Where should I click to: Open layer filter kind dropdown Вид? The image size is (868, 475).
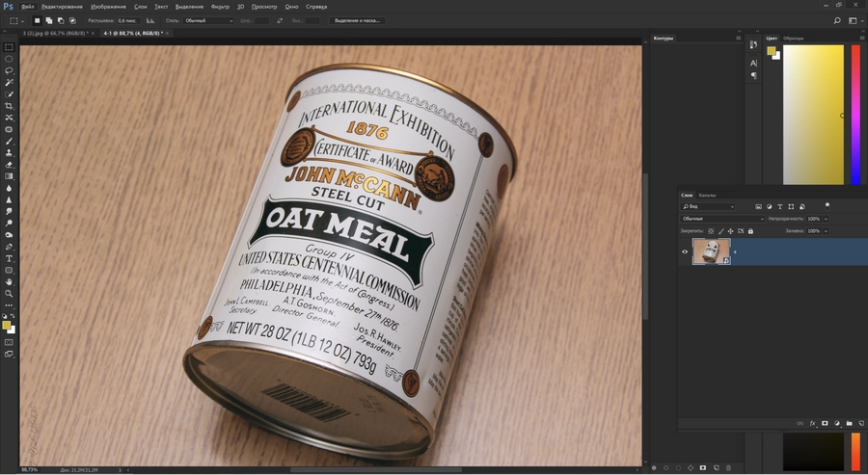[708, 206]
